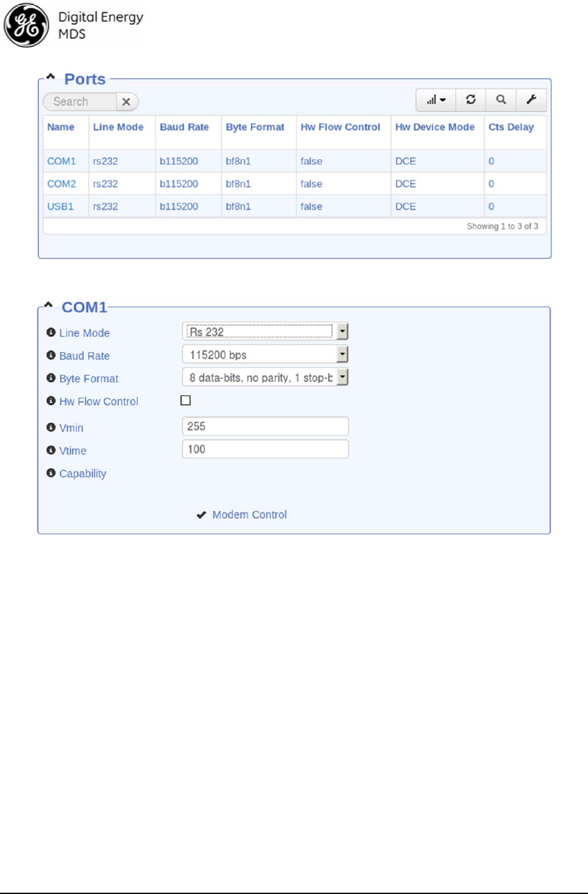Click 'Showing 1 to 3 of 3' text

tap(502, 226)
